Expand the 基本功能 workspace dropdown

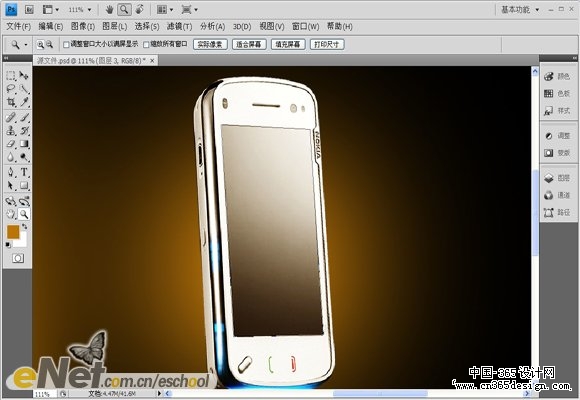520,10
